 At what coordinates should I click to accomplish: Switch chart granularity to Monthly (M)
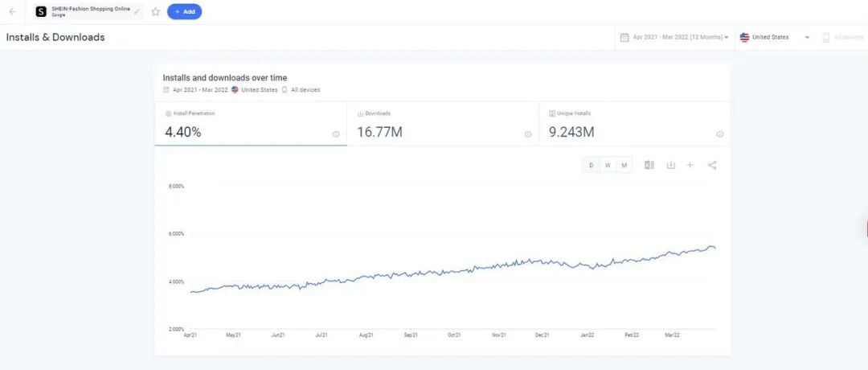click(624, 165)
